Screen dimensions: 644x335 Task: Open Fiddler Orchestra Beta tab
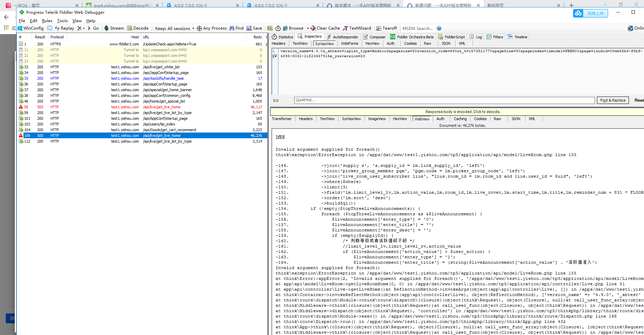click(412, 37)
